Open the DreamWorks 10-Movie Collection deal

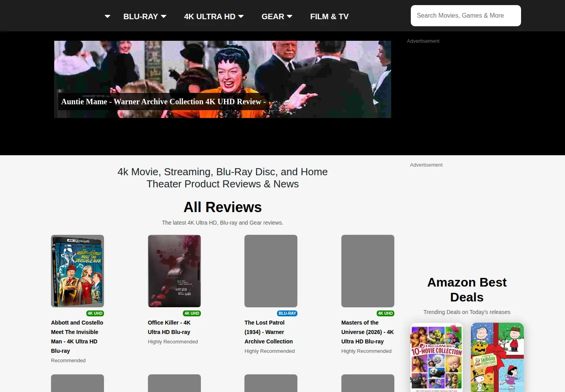[436, 357]
